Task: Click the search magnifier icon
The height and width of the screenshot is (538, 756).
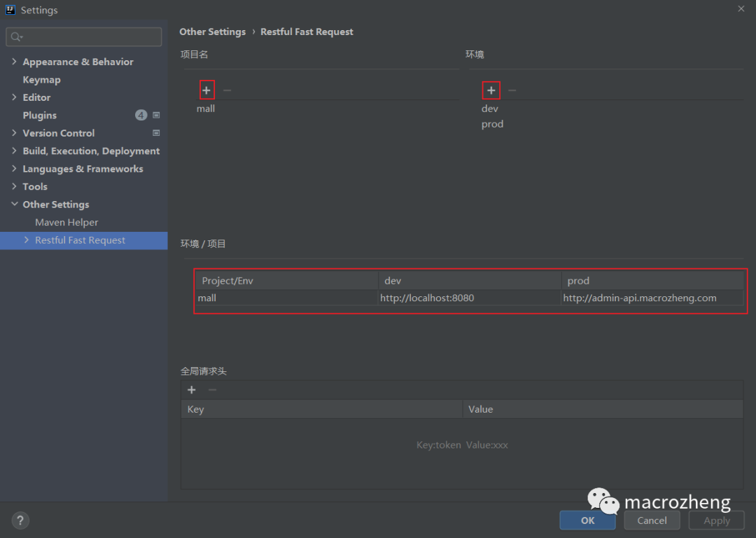Action: pos(16,36)
